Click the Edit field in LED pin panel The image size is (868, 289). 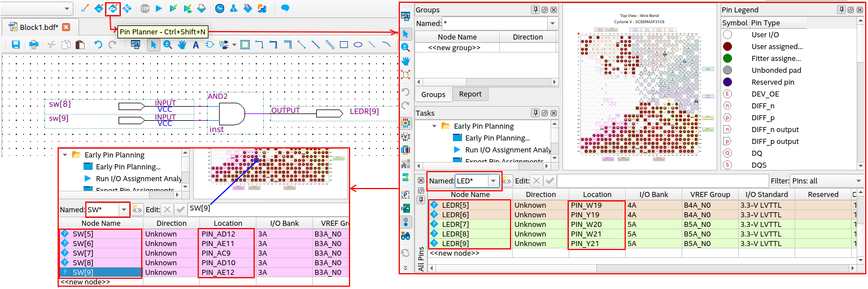point(662,181)
